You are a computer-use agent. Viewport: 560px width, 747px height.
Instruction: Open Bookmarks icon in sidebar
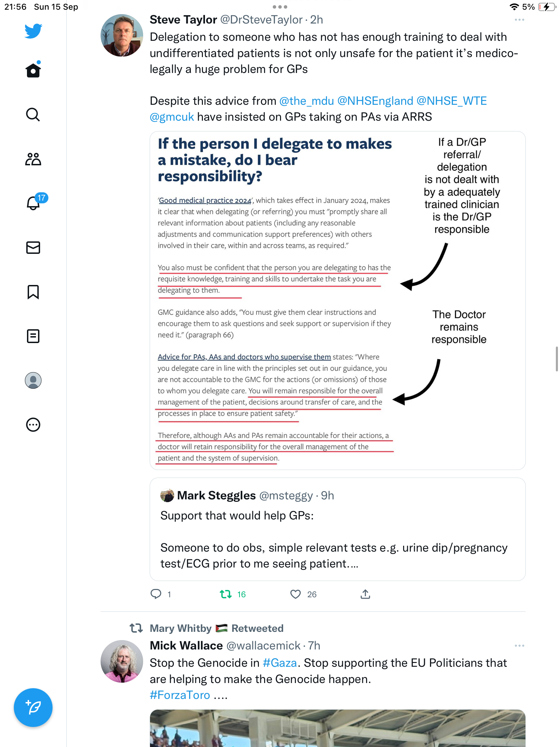[33, 292]
